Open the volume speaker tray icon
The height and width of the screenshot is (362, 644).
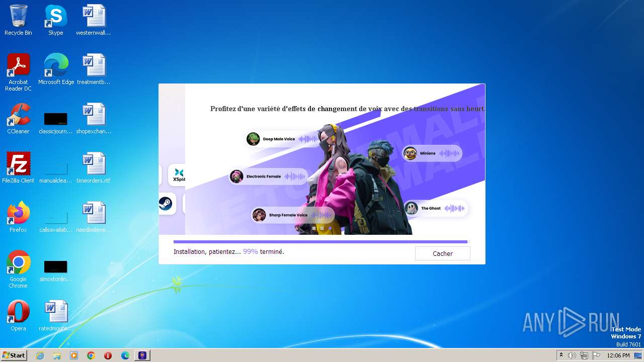[x=572, y=355]
